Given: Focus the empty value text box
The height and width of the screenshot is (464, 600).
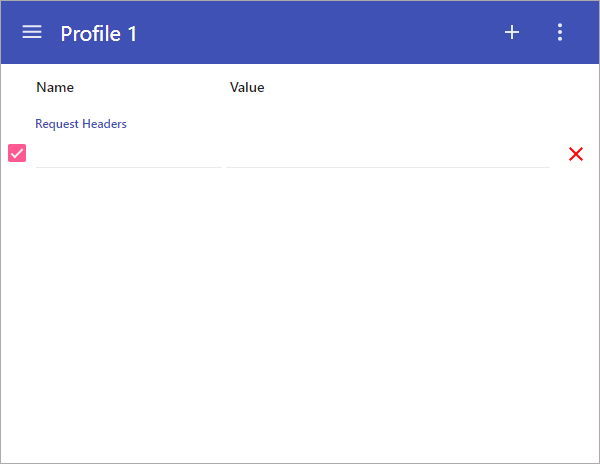Looking at the screenshot, I should click(x=388, y=154).
